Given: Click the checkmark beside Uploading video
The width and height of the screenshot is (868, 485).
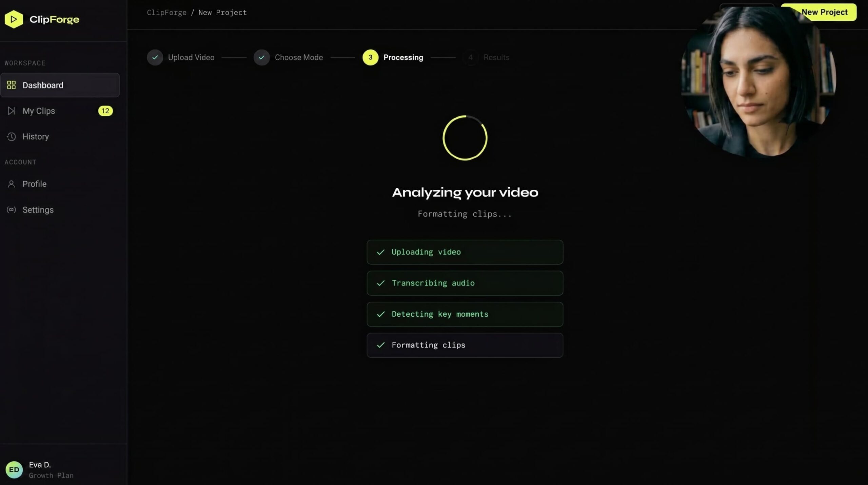Looking at the screenshot, I should point(381,252).
